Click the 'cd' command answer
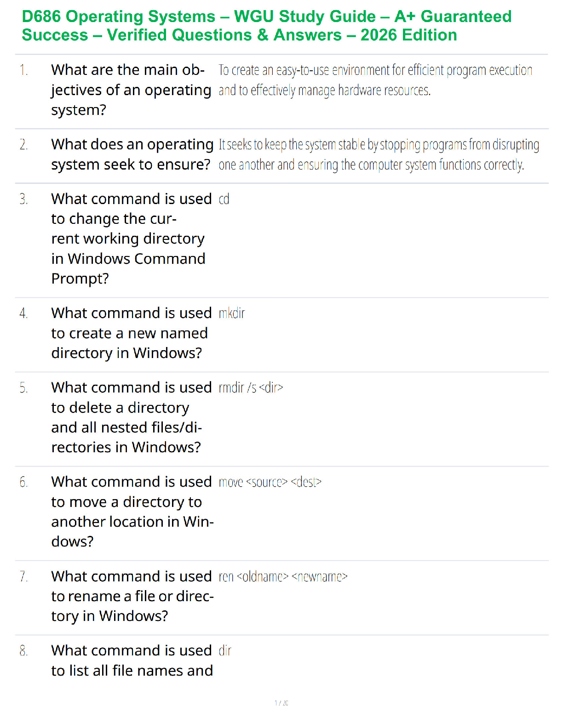This screenshot has height=728, width=563. (x=224, y=199)
